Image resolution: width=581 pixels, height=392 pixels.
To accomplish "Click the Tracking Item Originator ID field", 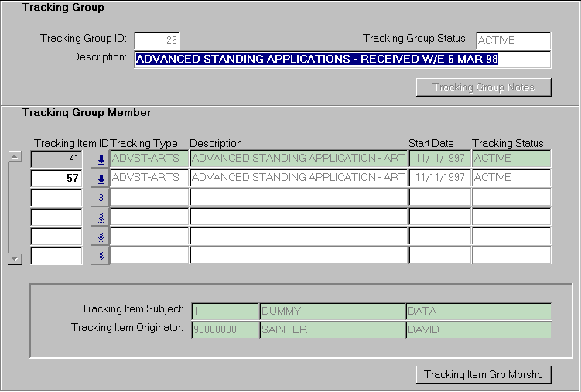I will 224,330.
